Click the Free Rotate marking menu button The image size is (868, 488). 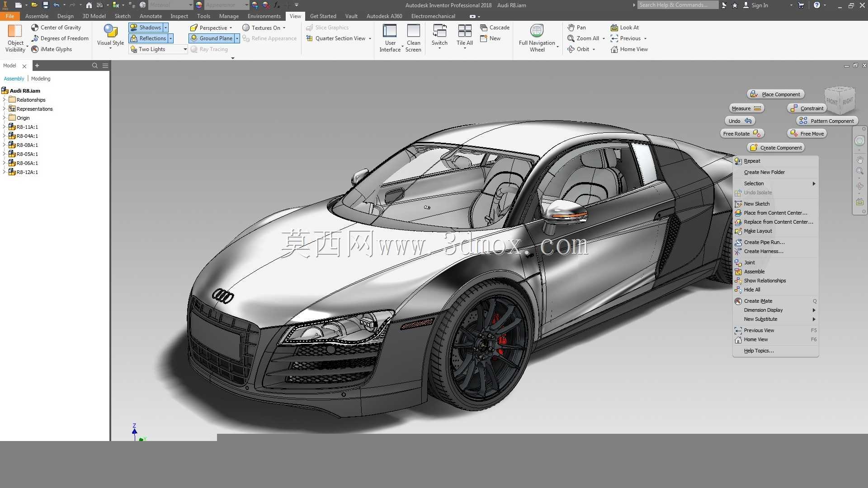coord(742,134)
